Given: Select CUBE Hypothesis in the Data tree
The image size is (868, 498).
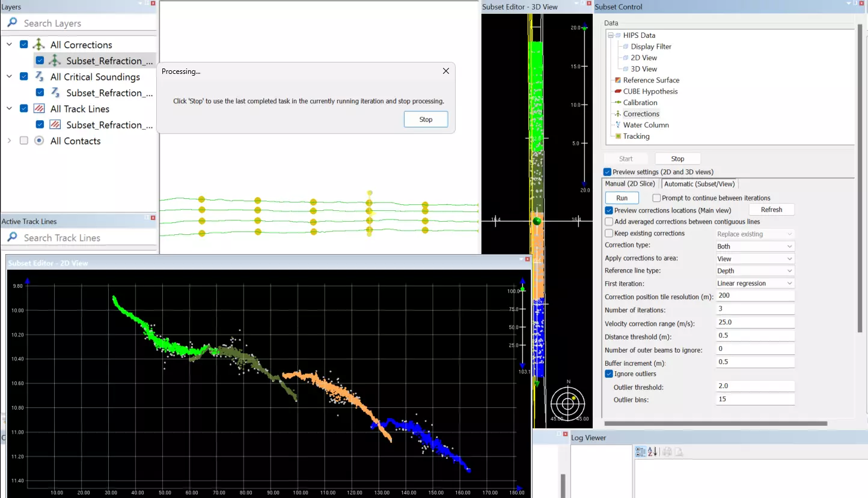Looking at the screenshot, I should [x=650, y=91].
